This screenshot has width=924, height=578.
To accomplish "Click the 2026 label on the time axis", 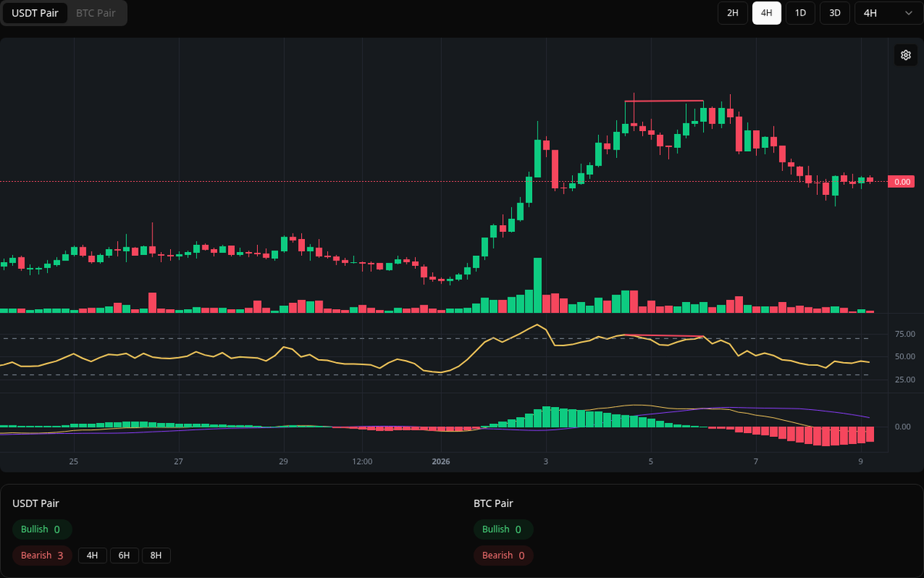I will tap(441, 462).
